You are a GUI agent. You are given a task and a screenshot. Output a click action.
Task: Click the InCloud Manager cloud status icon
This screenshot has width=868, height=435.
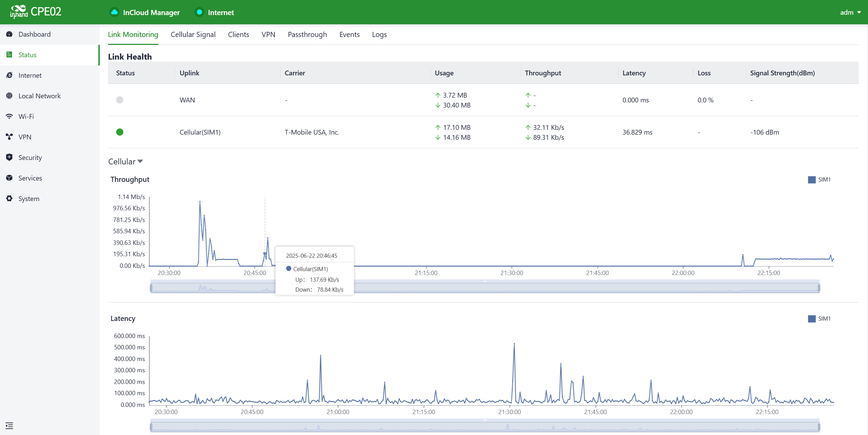[114, 12]
